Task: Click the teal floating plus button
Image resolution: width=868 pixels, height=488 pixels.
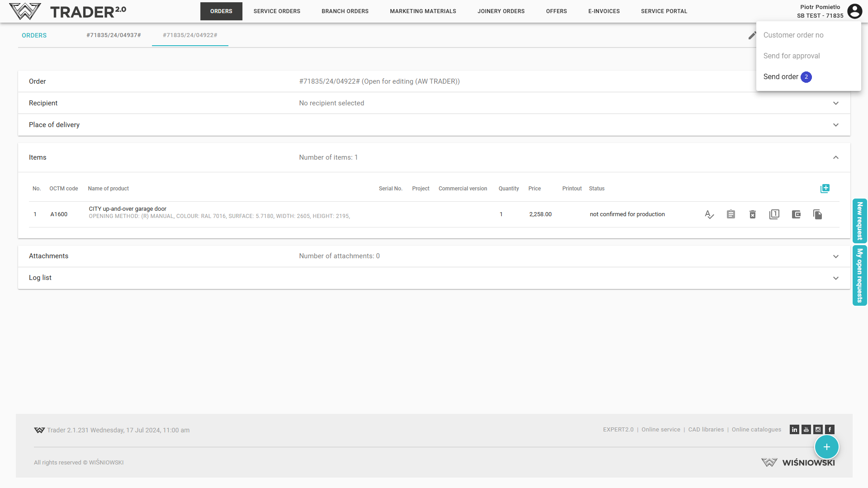Action: [826, 447]
